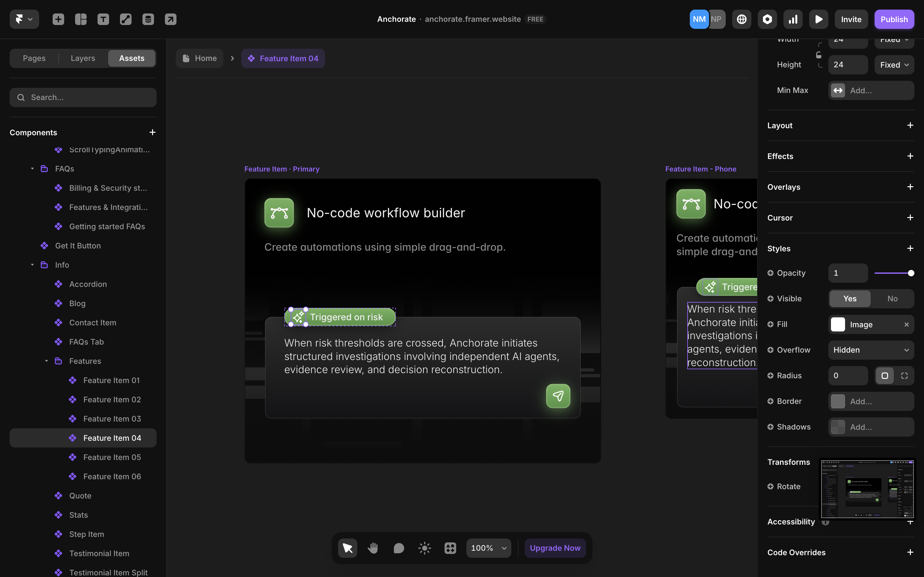Switch to the Layers tab
The image size is (924, 577).
click(x=82, y=58)
